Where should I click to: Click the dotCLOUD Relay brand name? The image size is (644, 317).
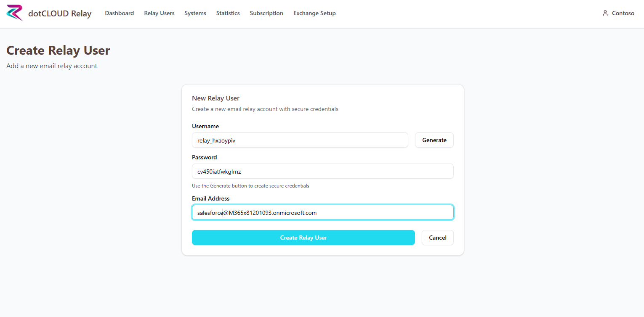coord(60,13)
